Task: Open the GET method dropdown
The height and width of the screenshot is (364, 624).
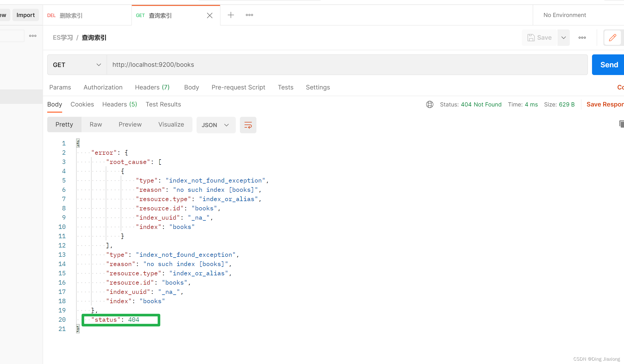Action: pyautogui.click(x=77, y=65)
